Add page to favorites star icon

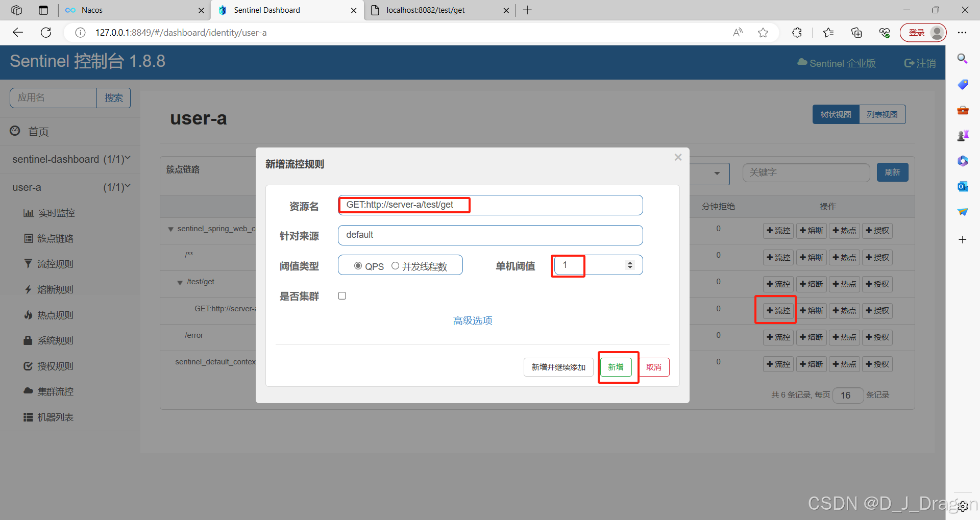(x=763, y=33)
